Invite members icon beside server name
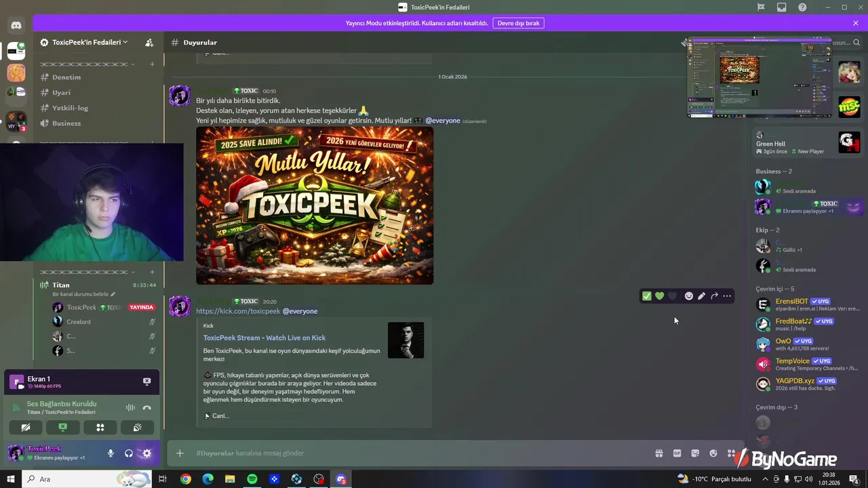 click(x=149, y=42)
